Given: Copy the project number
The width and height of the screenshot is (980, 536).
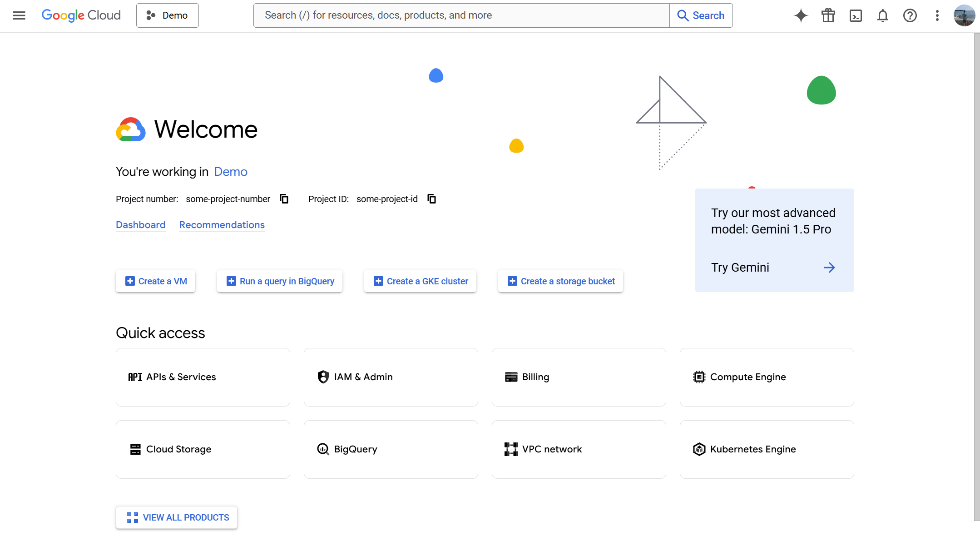Looking at the screenshot, I should tap(284, 199).
